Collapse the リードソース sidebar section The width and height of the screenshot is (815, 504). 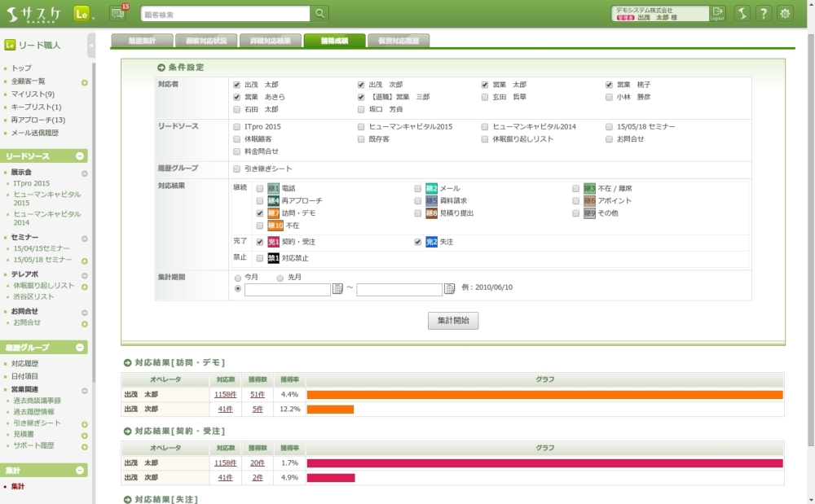80,156
